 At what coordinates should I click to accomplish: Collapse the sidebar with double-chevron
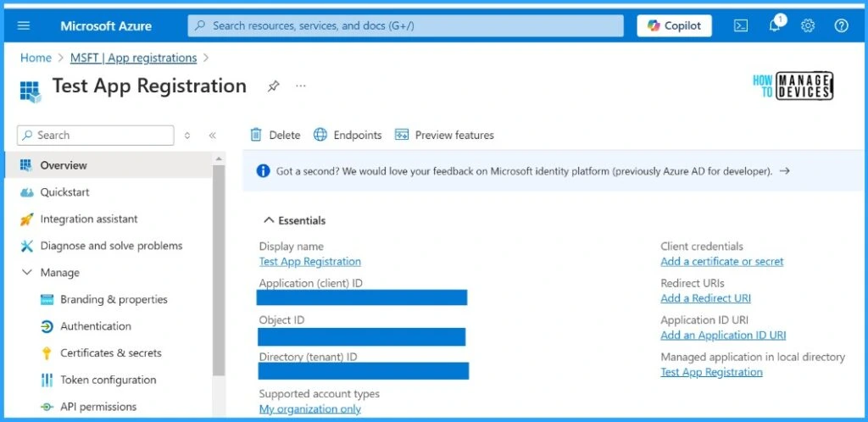point(213,136)
